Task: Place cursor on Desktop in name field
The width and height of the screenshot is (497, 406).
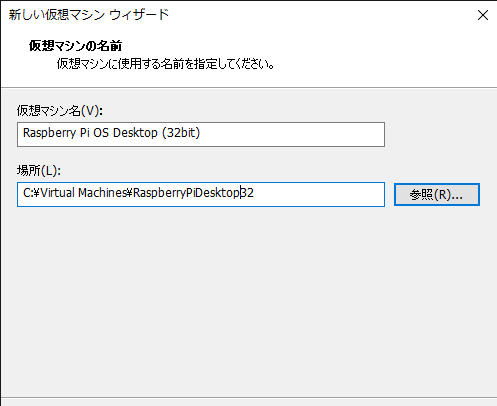Action: (x=135, y=133)
